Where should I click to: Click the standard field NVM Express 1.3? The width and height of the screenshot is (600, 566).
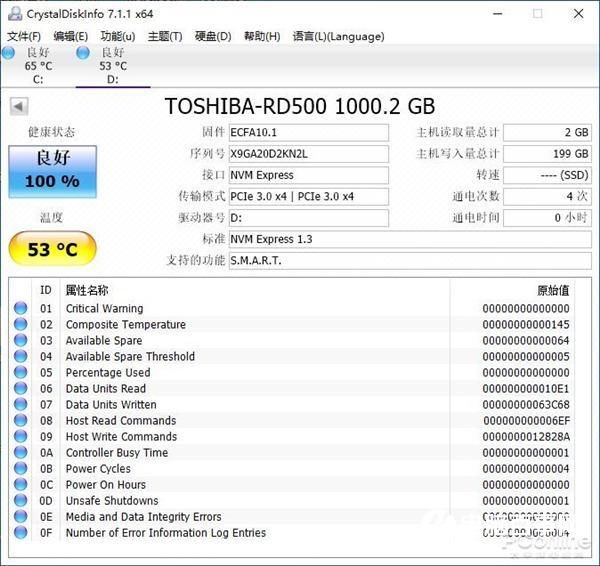(x=410, y=240)
